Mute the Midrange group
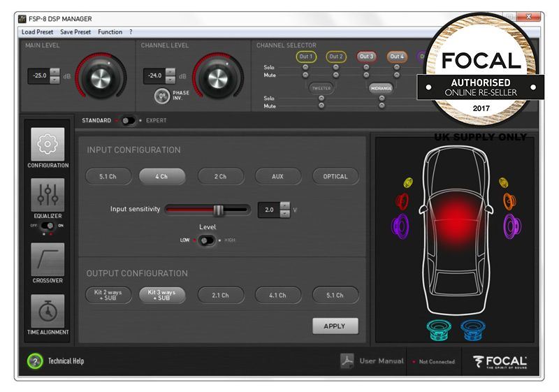 click(x=382, y=106)
